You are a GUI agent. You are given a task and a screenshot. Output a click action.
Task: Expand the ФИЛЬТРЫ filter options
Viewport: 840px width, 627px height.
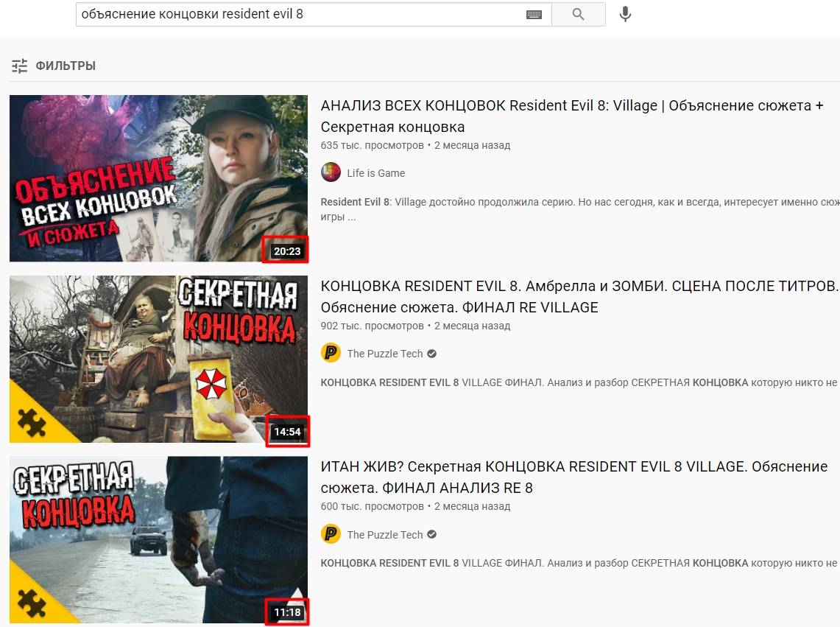pyautogui.click(x=66, y=66)
